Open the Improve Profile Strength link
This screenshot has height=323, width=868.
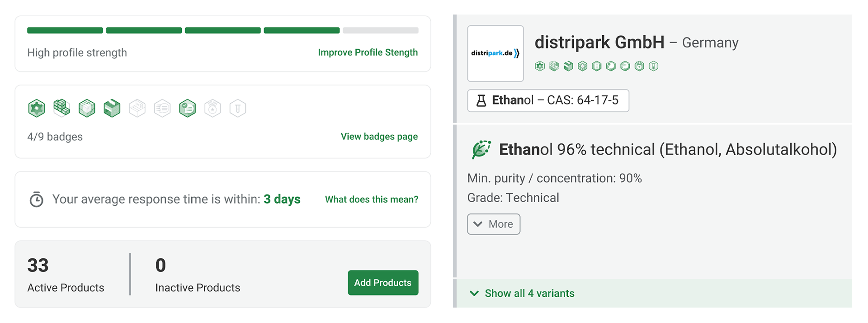[x=368, y=52]
